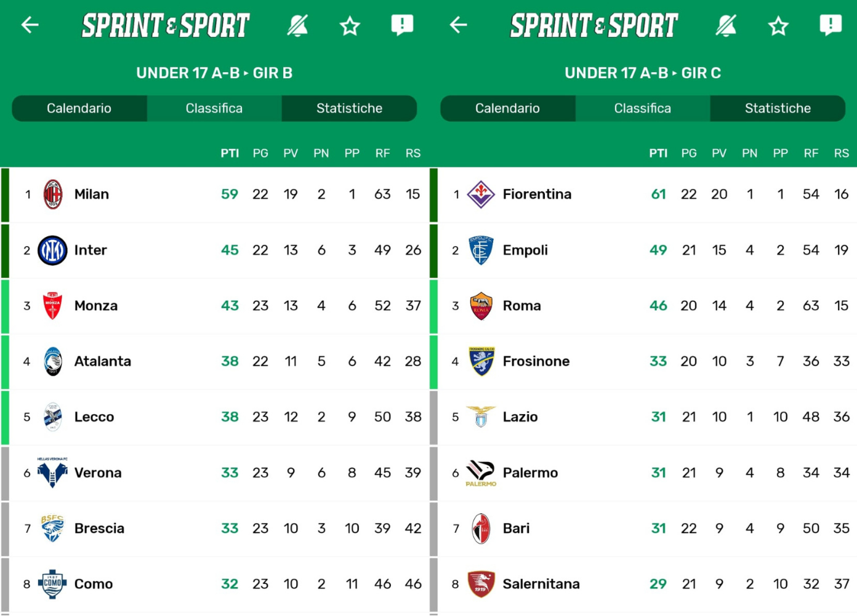Tap the Palermo team logo
The width and height of the screenshot is (857, 616).
point(481,473)
